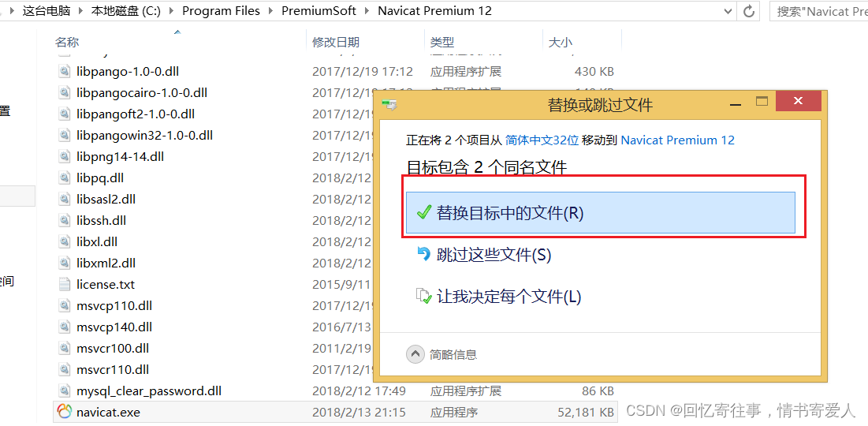Select the libxml2.dll file name
Screen dimensions: 868x426
pyautogui.click(x=106, y=263)
